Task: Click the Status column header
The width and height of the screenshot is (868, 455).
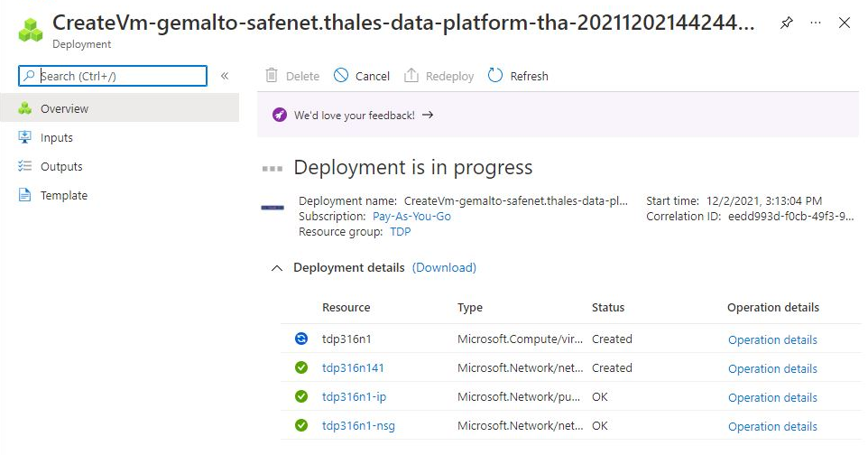Action: [x=608, y=308]
